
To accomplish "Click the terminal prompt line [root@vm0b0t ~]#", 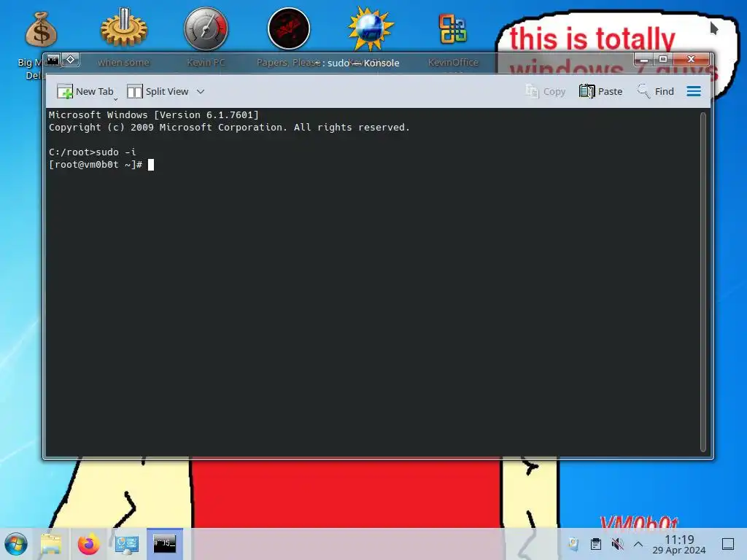I will [96, 165].
